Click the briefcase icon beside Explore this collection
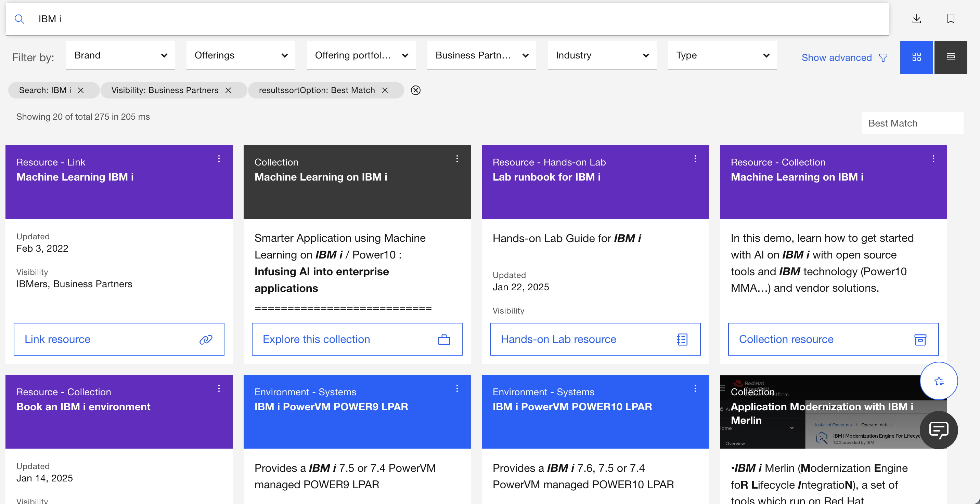The image size is (980, 504). point(444,339)
